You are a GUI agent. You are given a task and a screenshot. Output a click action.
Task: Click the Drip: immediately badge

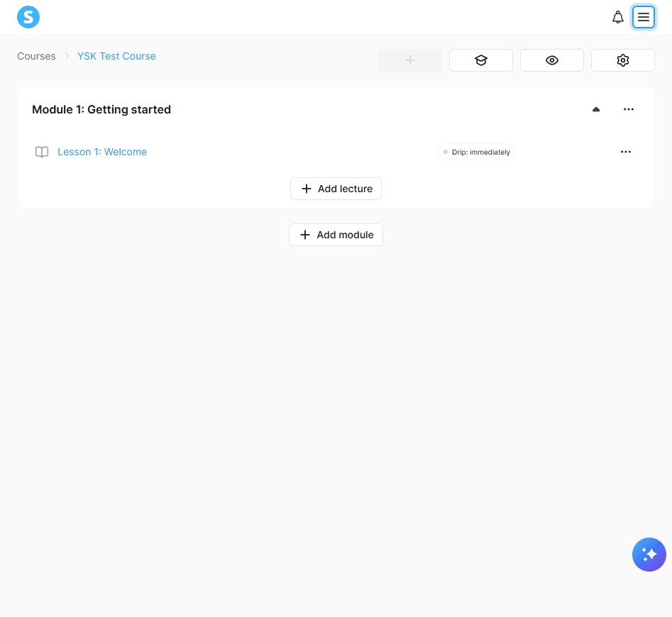coord(477,152)
